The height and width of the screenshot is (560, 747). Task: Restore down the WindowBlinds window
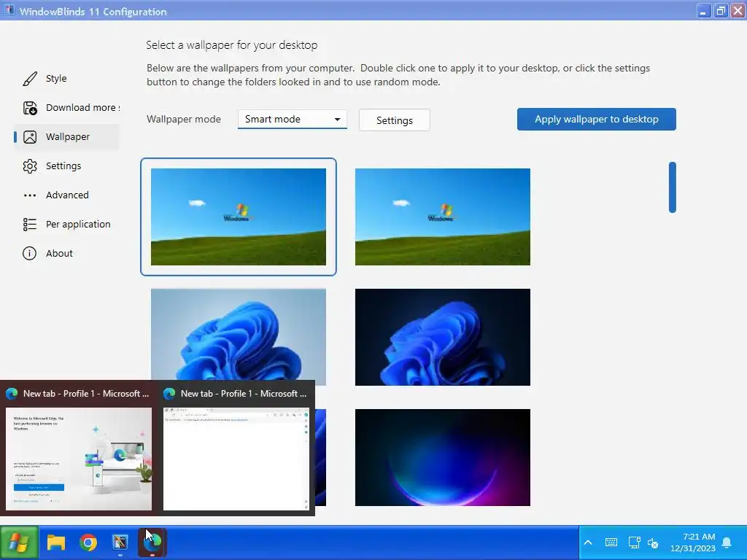(x=721, y=10)
